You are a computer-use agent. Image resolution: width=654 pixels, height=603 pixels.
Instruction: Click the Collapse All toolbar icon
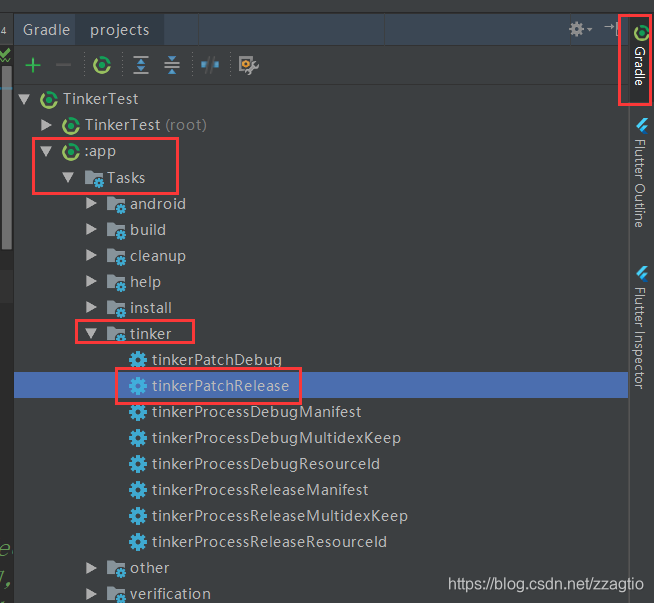[172, 65]
